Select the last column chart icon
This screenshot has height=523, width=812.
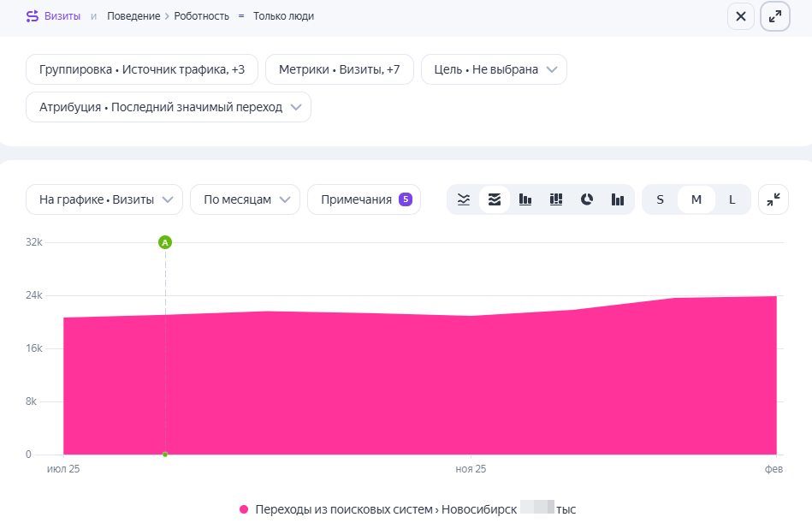point(617,199)
